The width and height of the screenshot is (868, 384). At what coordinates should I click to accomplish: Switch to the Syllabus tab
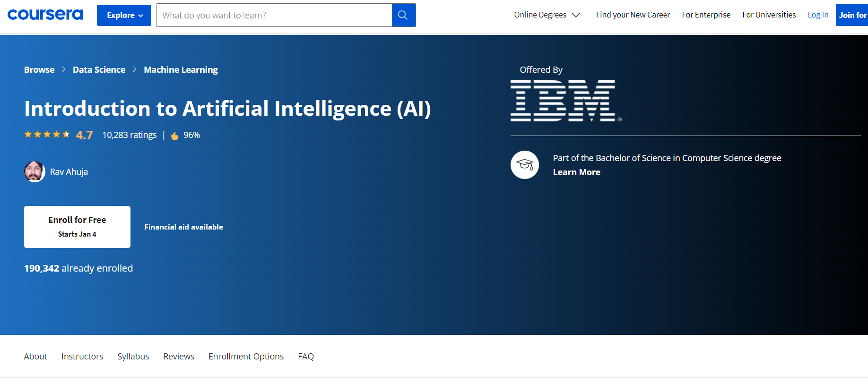coord(133,356)
